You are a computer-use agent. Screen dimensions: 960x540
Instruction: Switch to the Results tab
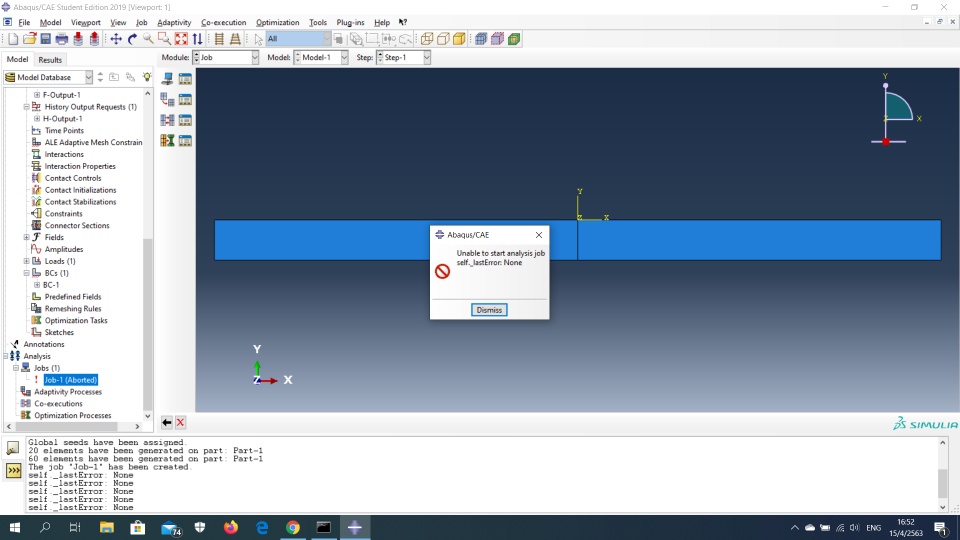[50, 60]
